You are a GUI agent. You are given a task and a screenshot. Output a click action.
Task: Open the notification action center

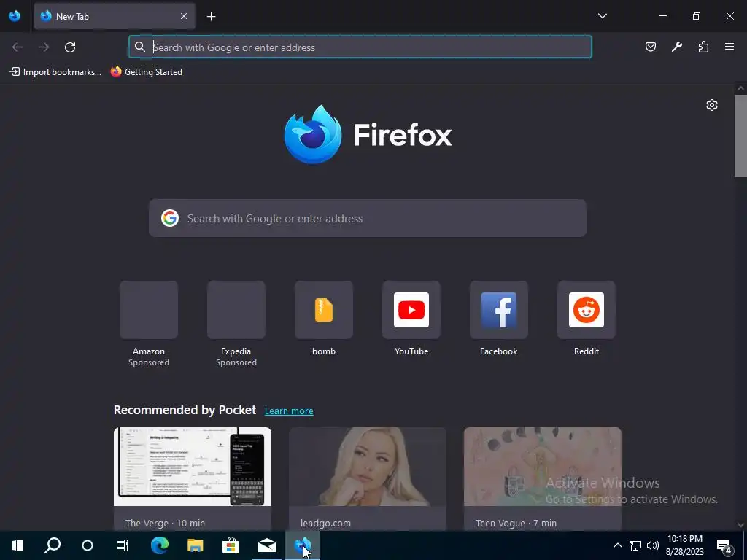point(724,545)
